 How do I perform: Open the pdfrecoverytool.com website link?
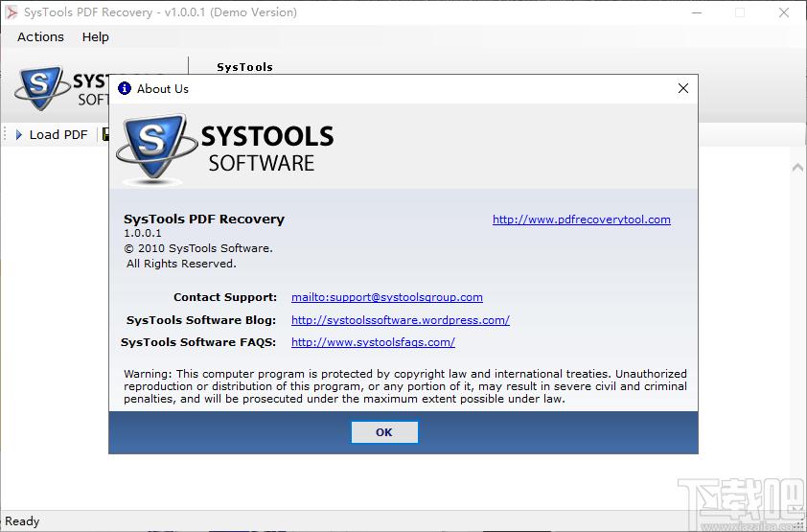581,220
